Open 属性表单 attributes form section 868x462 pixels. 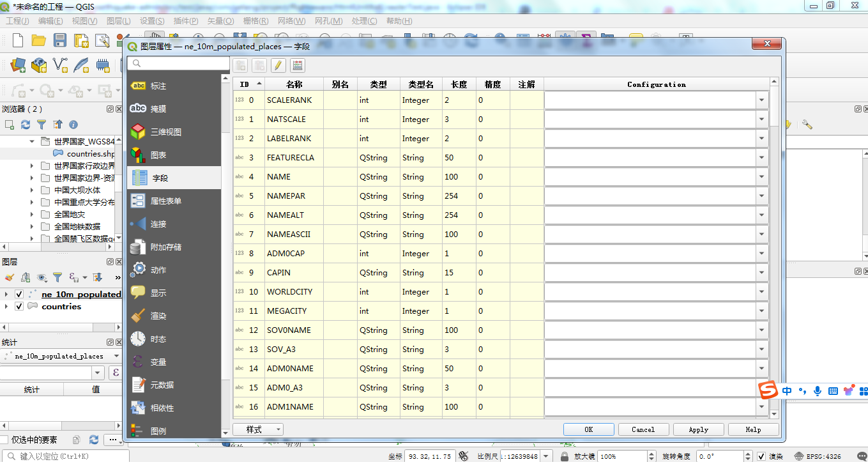click(x=174, y=201)
